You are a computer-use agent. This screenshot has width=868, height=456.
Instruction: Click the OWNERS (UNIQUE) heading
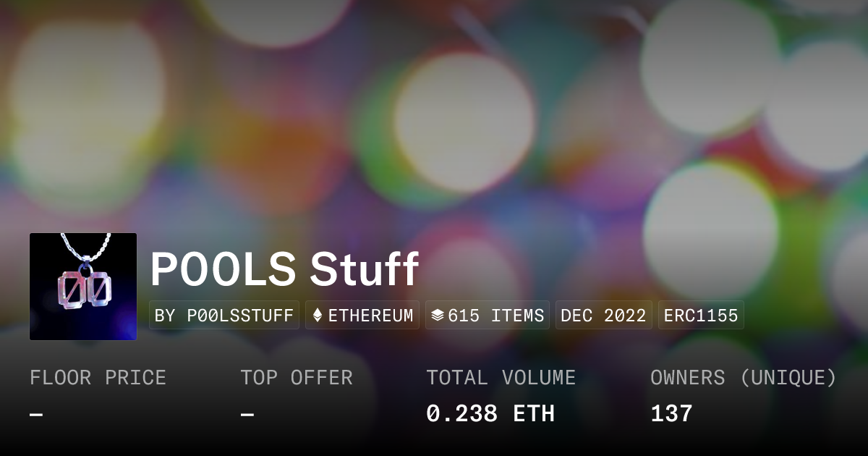tap(744, 378)
